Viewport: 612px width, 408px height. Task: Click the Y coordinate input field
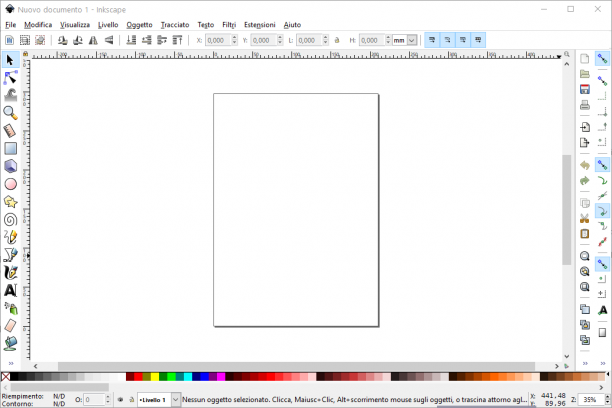(263, 40)
